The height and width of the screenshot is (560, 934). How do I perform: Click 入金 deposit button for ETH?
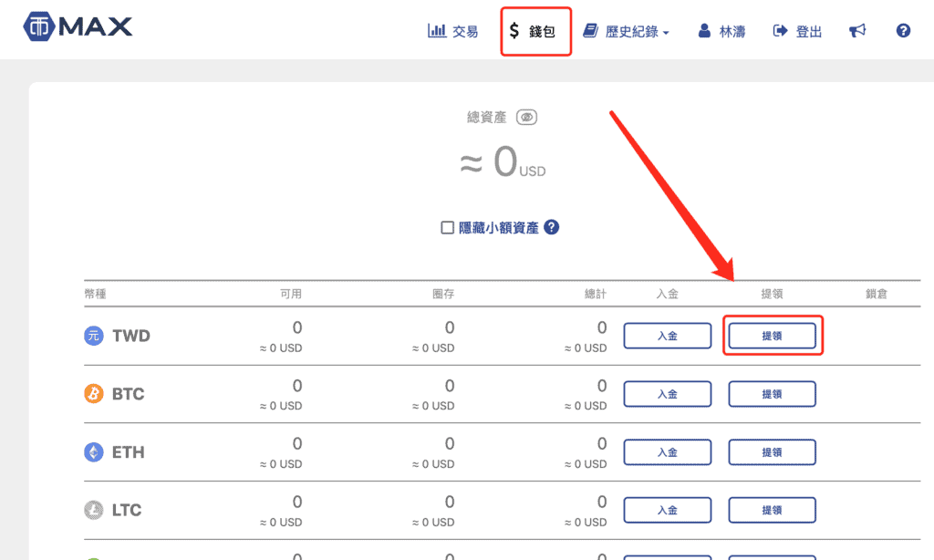(x=667, y=452)
